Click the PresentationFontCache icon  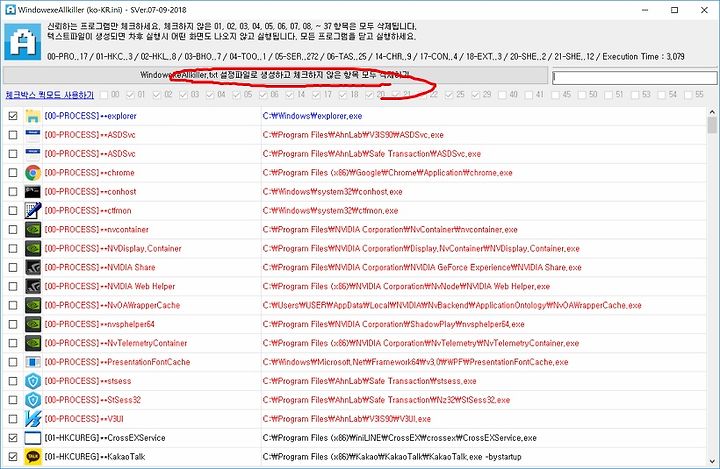[33, 362]
